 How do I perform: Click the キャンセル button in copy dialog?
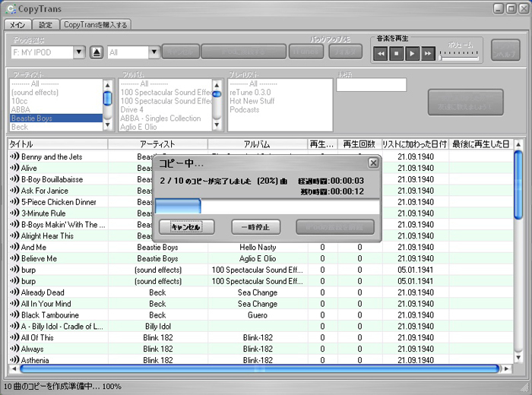pos(186,227)
